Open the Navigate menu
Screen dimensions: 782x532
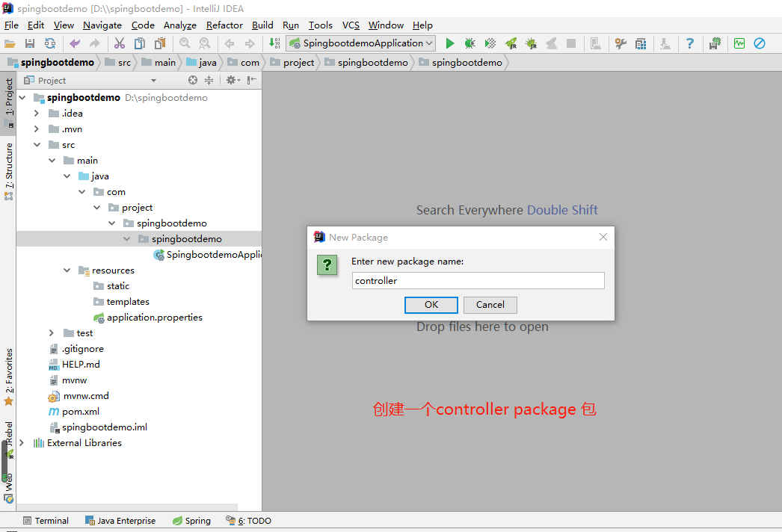[102, 25]
